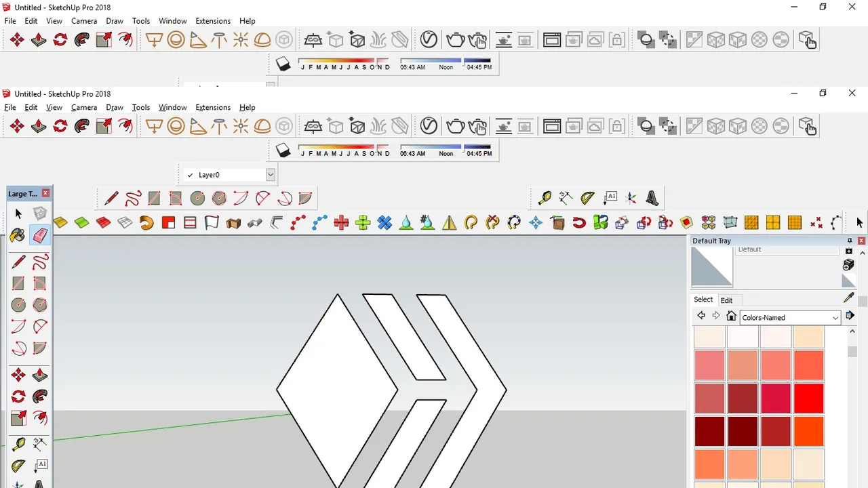
Task: Pick the pure red color swatch
Action: tap(808, 399)
